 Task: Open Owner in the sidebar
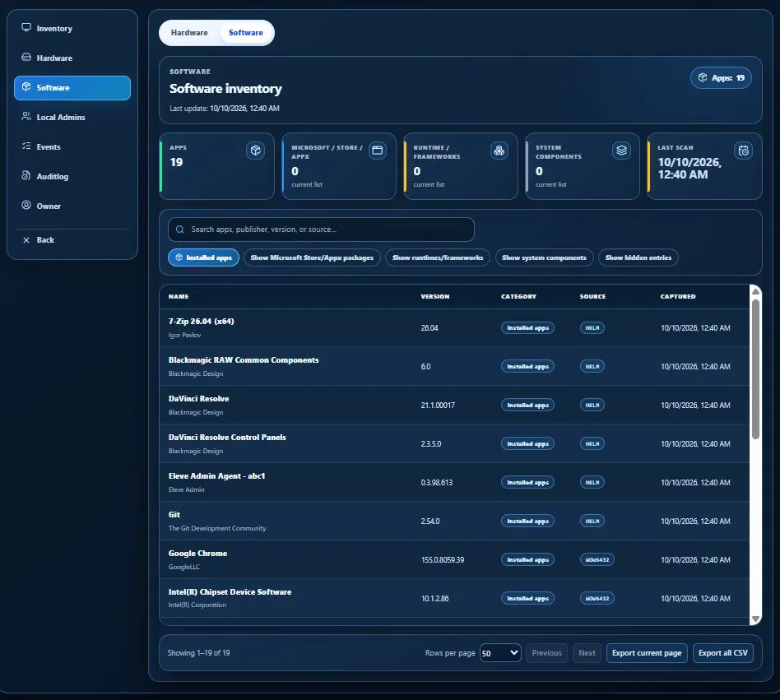pos(72,206)
